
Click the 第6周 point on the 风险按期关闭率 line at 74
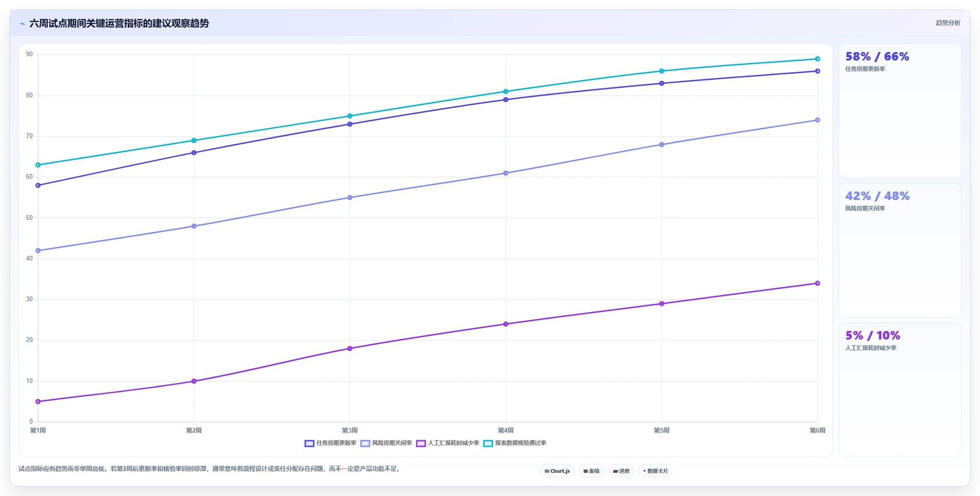(817, 120)
